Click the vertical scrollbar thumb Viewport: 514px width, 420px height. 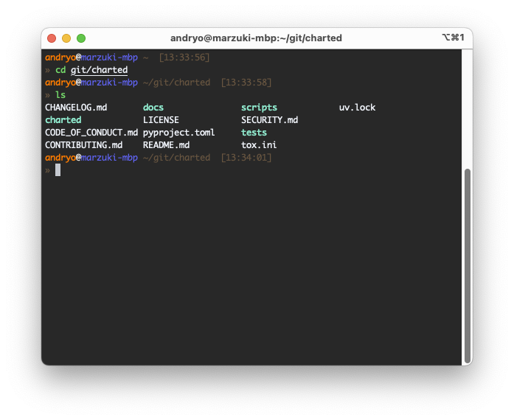(468, 265)
